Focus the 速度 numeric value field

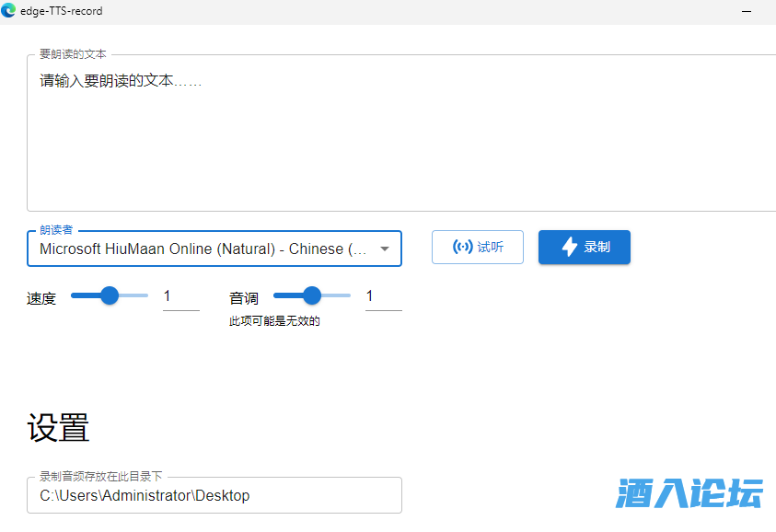(x=180, y=296)
